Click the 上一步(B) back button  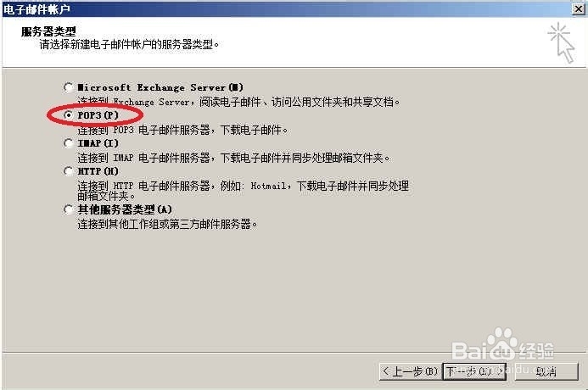(411, 371)
